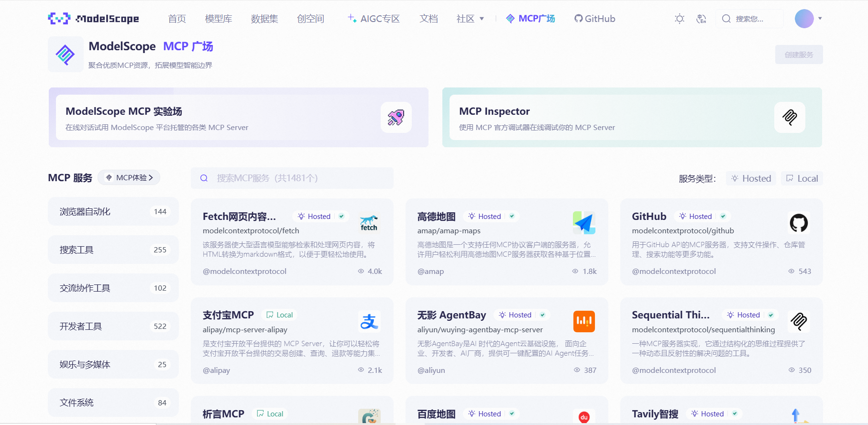The image size is (868, 425).
Task: Click the ModelScope logo in header
Action: 94,19
